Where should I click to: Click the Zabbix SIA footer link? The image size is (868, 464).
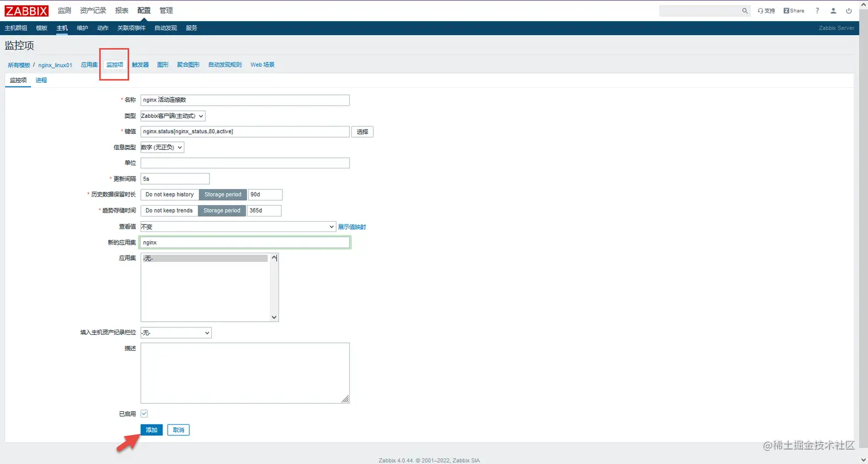click(467, 460)
